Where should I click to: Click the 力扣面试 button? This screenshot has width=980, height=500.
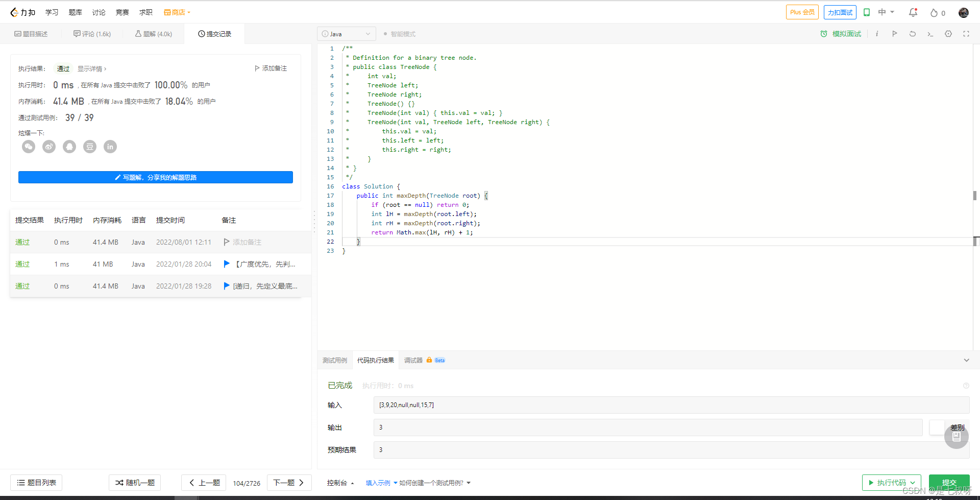[840, 12]
